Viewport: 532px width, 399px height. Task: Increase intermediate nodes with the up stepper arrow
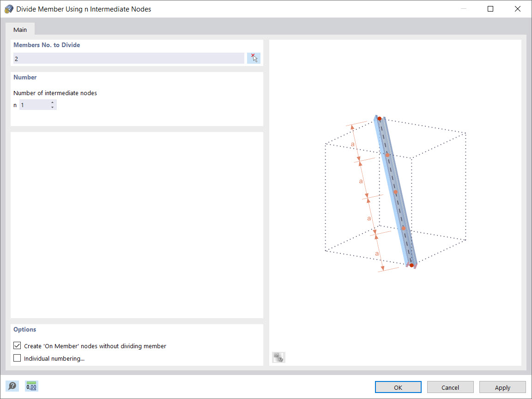tap(53, 103)
